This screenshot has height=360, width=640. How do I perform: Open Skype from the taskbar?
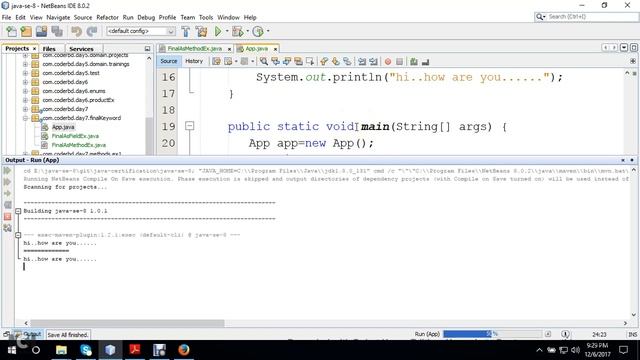click(x=86, y=350)
